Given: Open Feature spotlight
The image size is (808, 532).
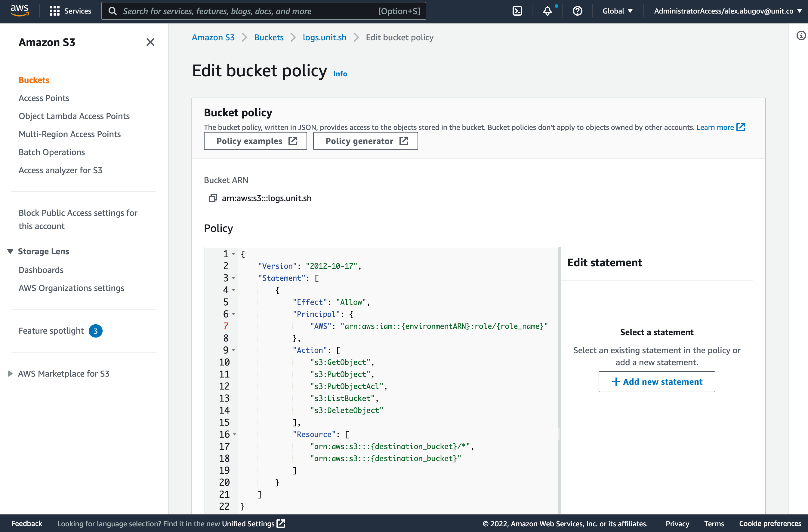Looking at the screenshot, I should point(51,330).
